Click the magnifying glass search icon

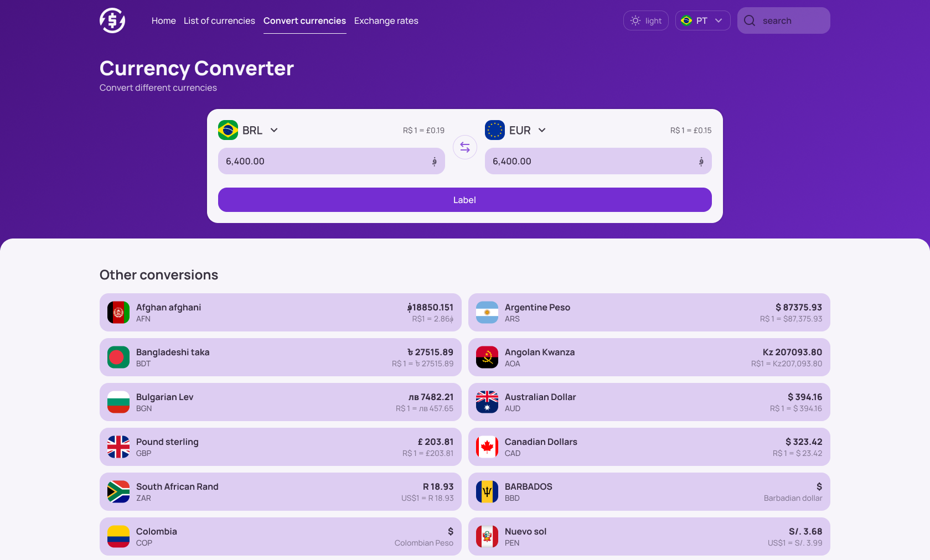pos(749,20)
